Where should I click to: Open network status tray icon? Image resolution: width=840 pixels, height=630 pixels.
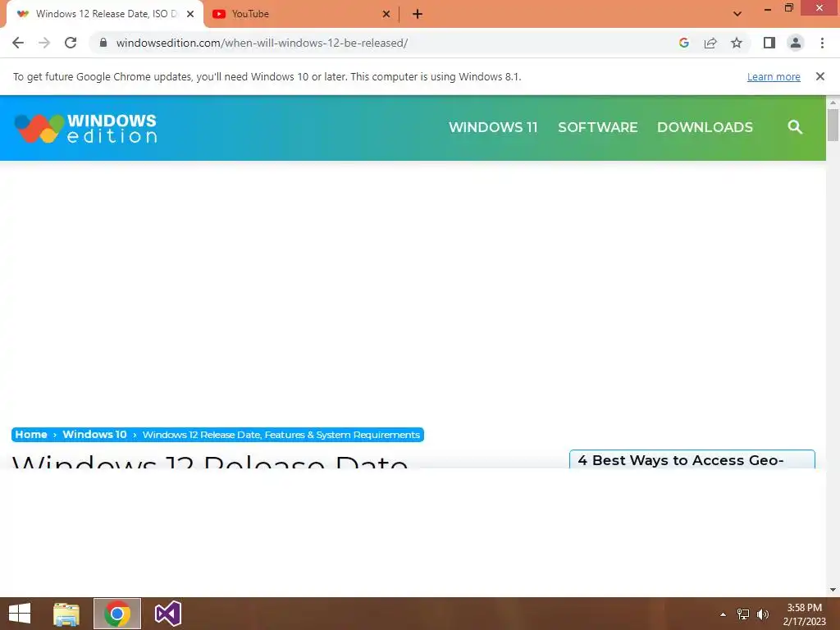(x=743, y=614)
